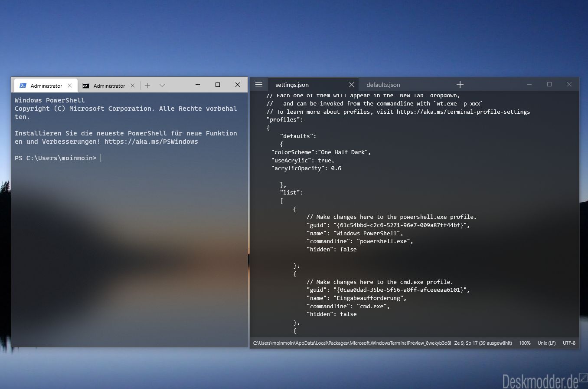
Task: Click the 'Windows PowerShell' header text in terminal
Action: [50, 100]
